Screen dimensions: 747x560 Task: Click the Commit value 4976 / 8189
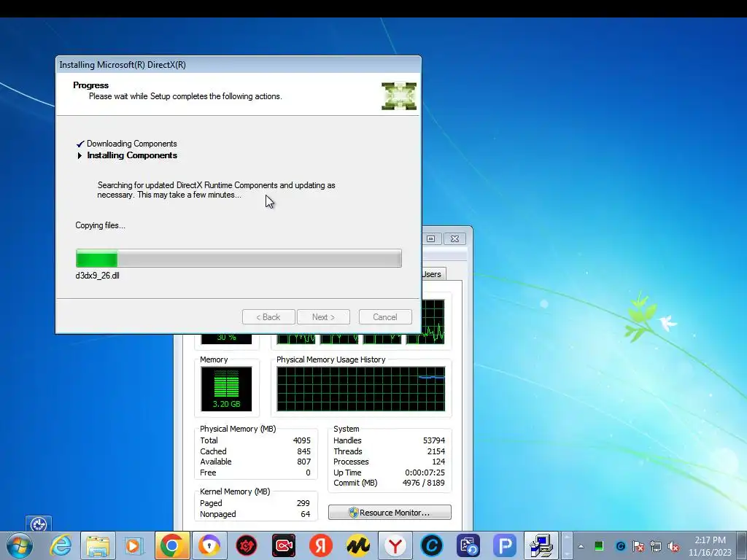point(423,483)
